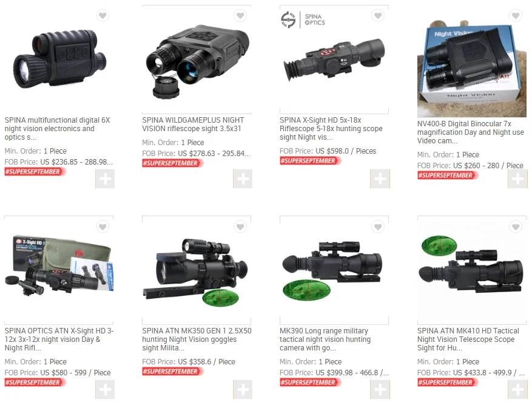Open NV400-B Digital Binocular 7x magnification link
532x402 pixels.
471,132
